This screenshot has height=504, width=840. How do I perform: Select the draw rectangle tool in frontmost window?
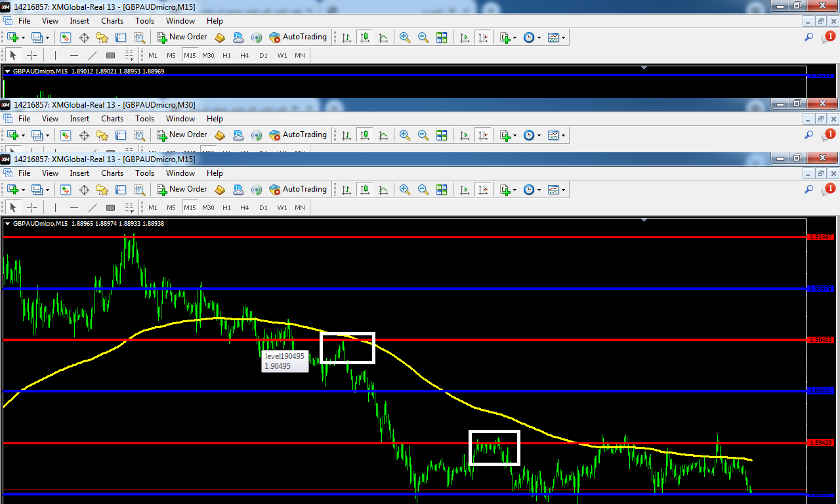pyautogui.click(x=110, y=207)
